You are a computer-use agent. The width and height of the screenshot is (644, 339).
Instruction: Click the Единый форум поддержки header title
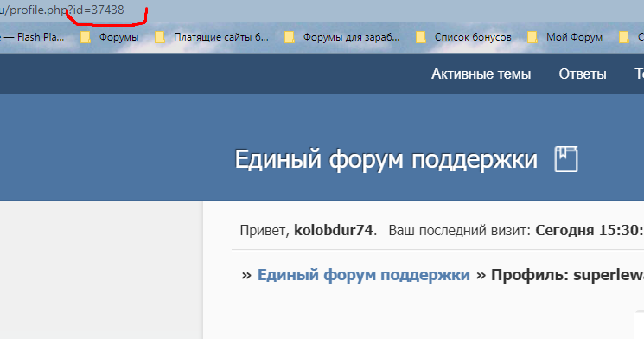(x=386, y=159)
